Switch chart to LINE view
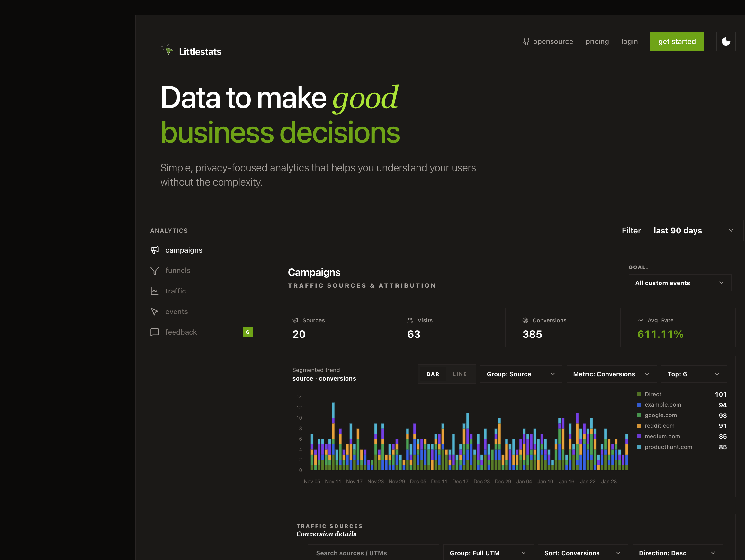 [460, 374]
